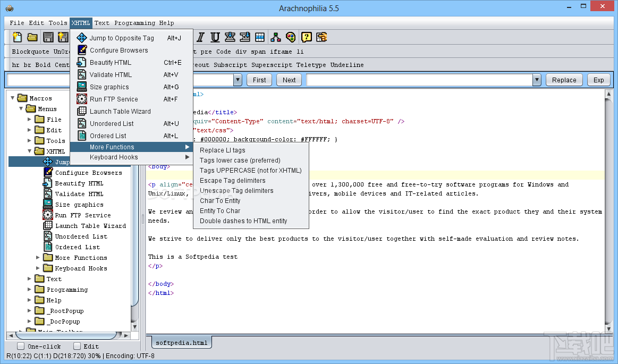Click the New Document toolbar icon

pos(18,37)
